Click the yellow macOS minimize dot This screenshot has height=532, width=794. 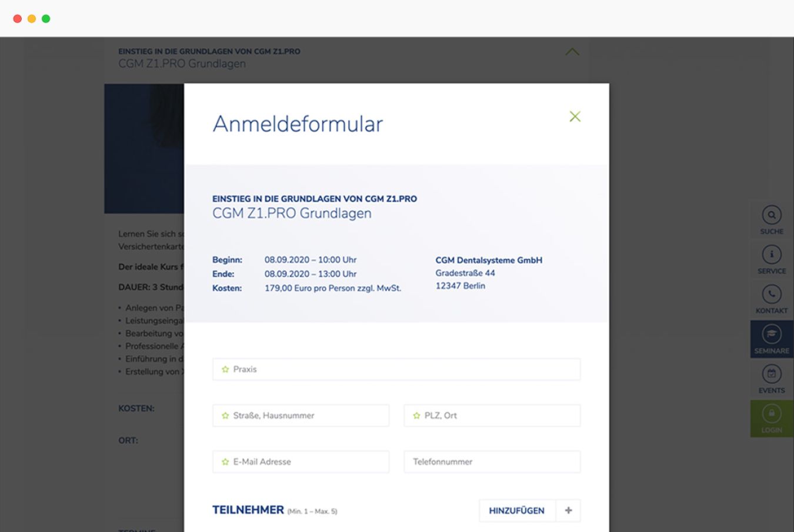32,19
